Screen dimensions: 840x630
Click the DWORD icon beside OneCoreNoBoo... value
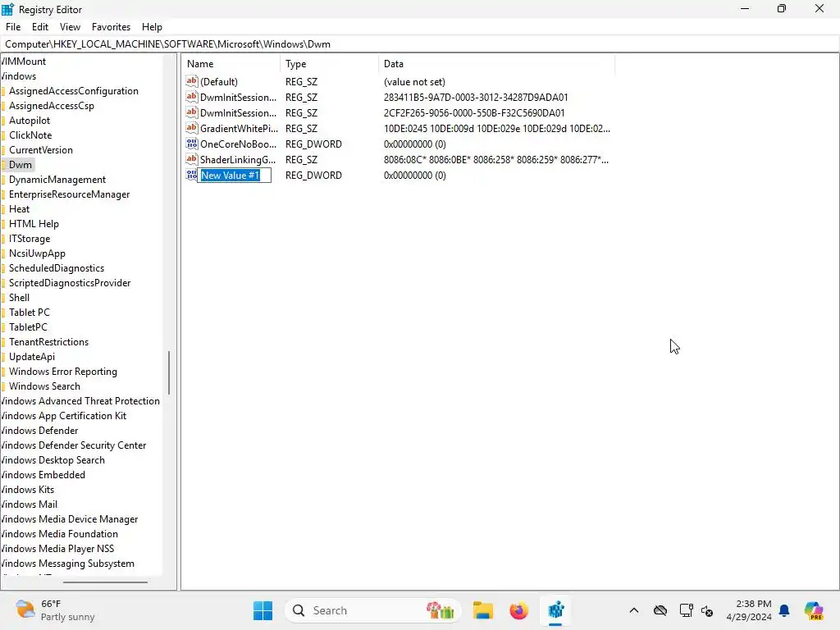192,144
